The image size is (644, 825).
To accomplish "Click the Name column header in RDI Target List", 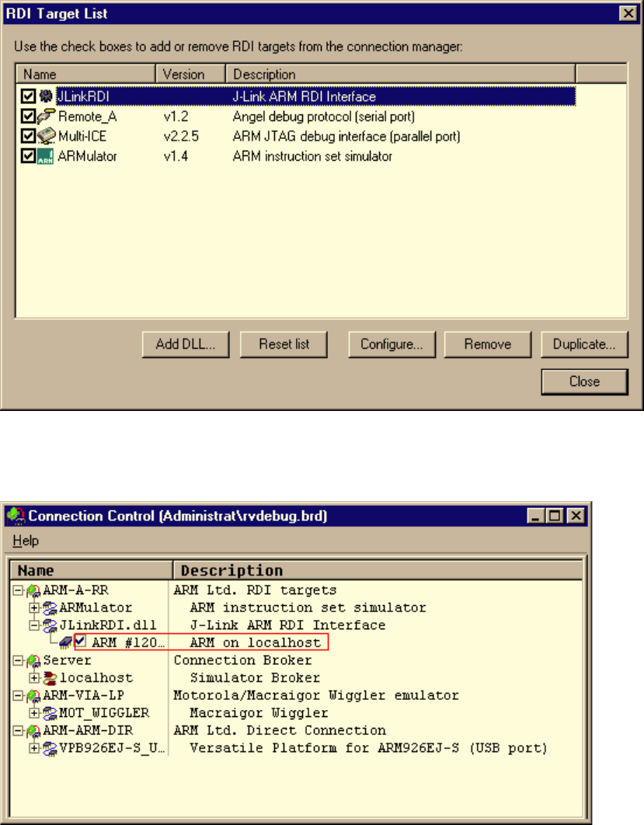I will click(x=85, y=74).
